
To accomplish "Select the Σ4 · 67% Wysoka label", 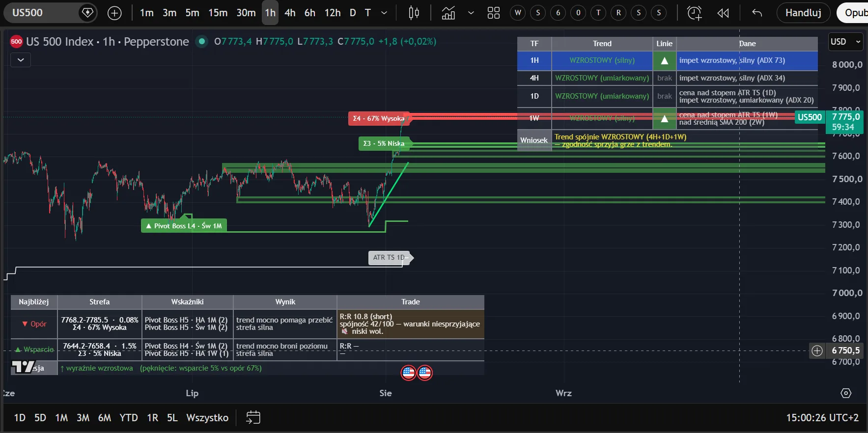I will coord(379,118).
